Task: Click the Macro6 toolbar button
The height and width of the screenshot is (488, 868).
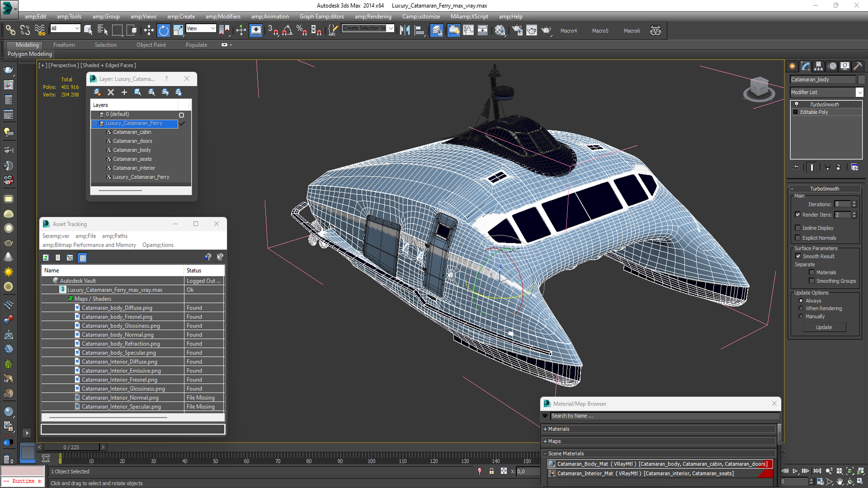Action: (x=632, y=31)
